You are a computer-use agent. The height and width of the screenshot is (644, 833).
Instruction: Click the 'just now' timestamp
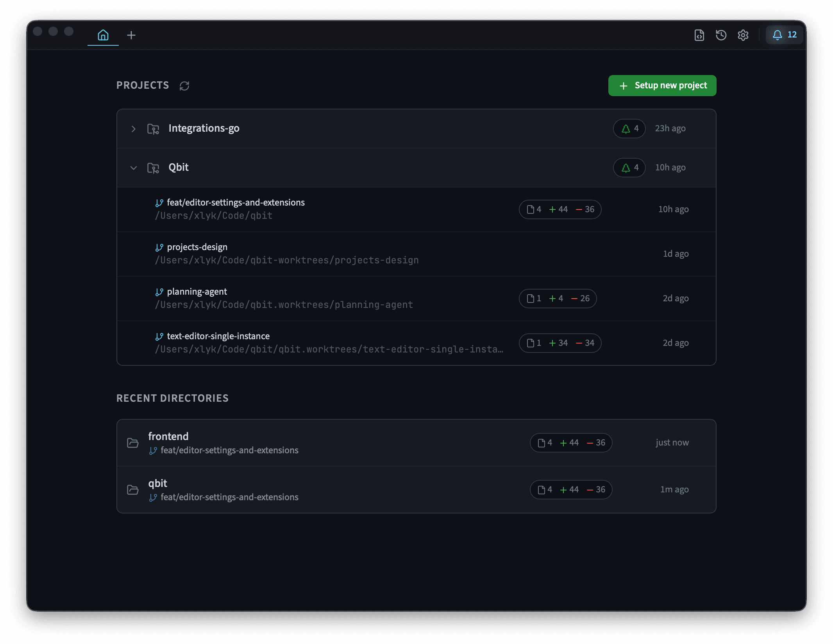[x=672, y=443]
